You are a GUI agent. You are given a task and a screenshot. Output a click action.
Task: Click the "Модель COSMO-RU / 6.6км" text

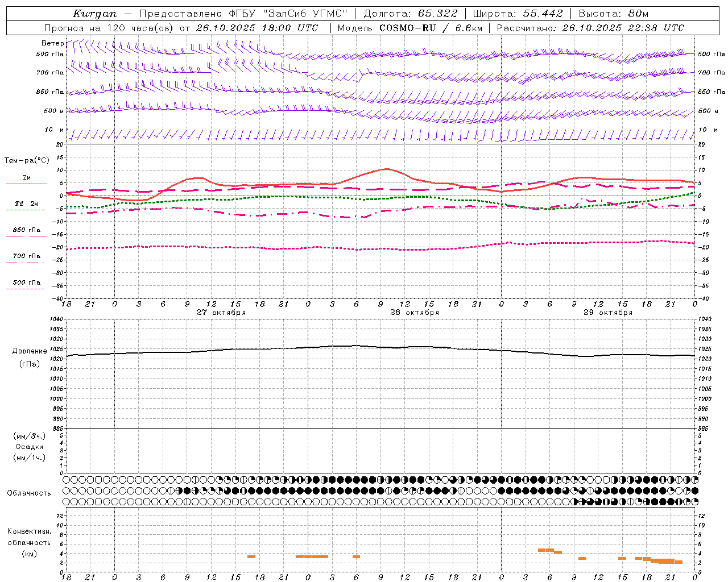(x=409, y=28)
